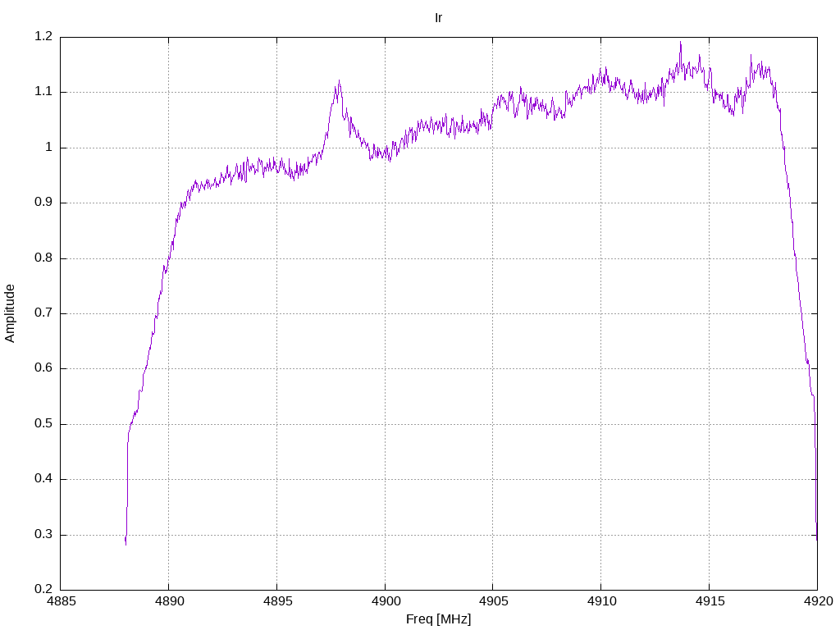Click the x-axis tick label 4905
This screenshot has width=840, height=630.
pos(493,601)
